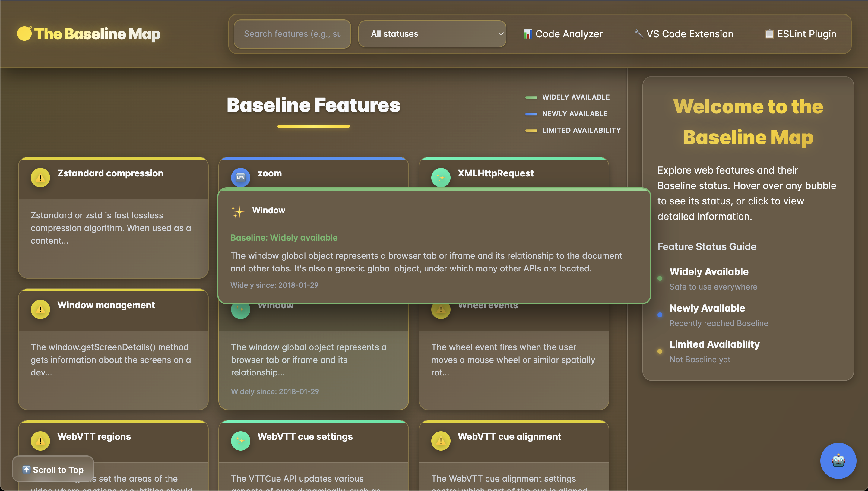Viewport: 868px width, 491px height.
Task: Click the warning icon on WebVTT cue alignment
Action: 441,441
